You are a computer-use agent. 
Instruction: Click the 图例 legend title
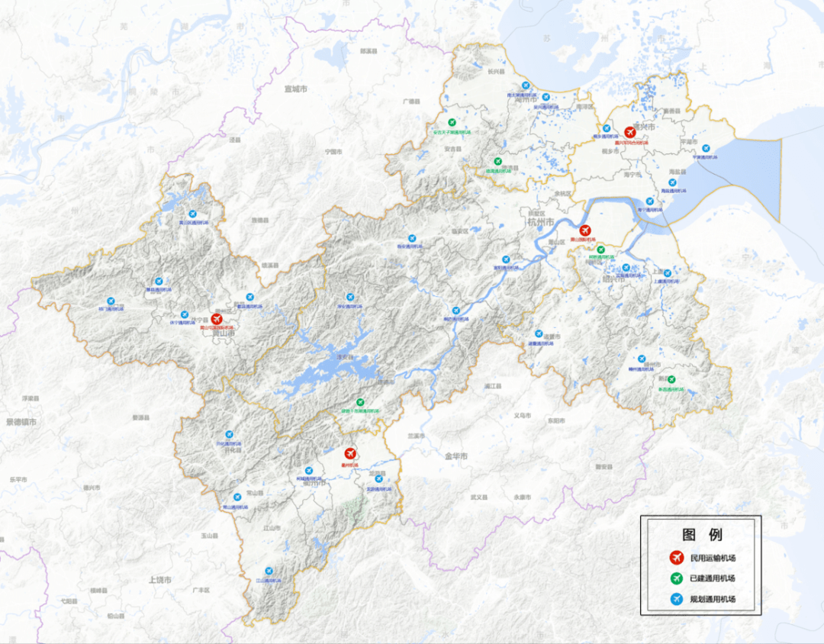click(702, 535)
